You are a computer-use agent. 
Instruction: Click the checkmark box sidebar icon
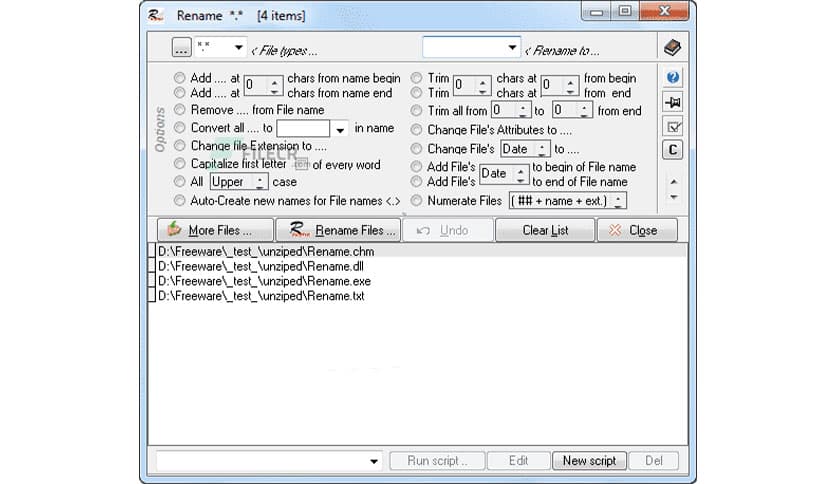(673, 127)
